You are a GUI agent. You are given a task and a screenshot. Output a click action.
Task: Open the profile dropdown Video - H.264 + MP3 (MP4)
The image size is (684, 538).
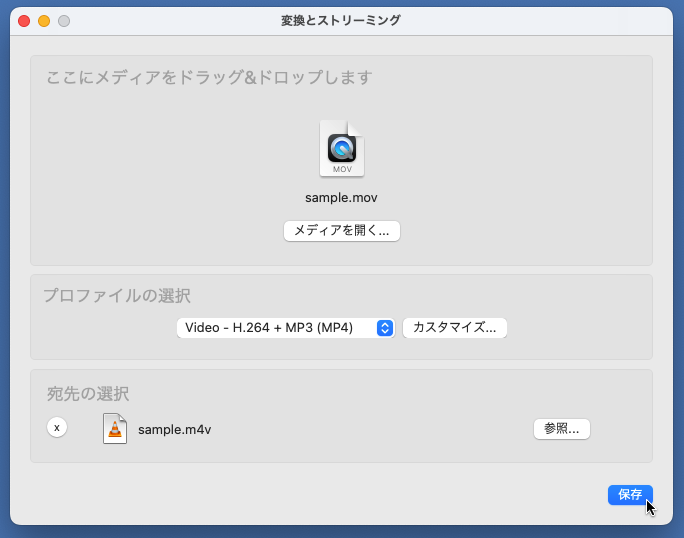click(286, 328)
